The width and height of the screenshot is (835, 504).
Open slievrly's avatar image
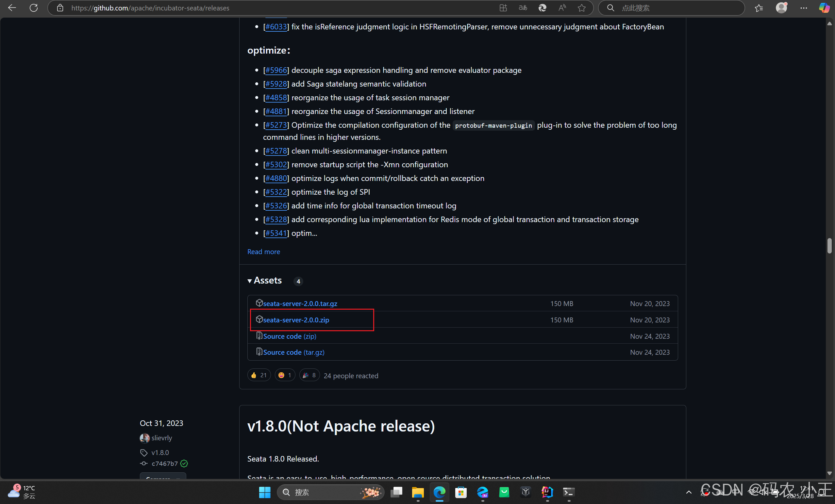click(x=145, y=438)
